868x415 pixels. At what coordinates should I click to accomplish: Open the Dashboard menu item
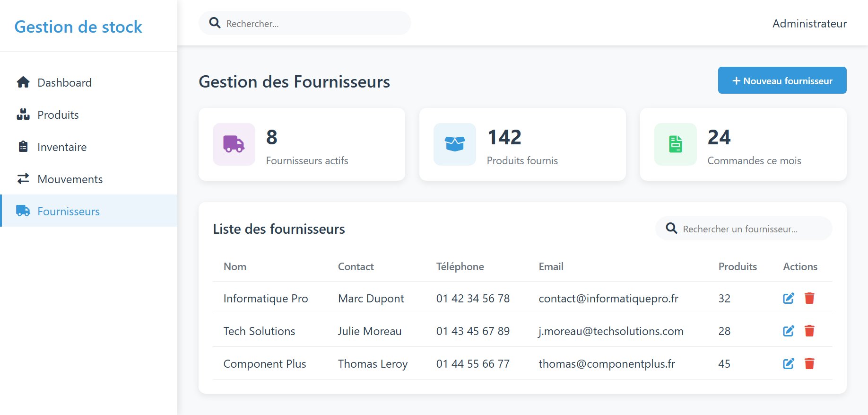64,83
